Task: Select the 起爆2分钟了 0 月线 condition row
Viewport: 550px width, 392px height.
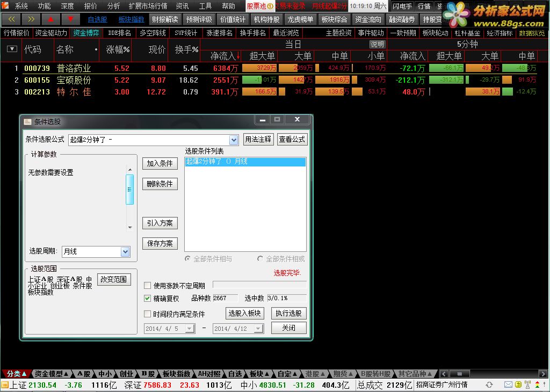Action: [245, 161]
